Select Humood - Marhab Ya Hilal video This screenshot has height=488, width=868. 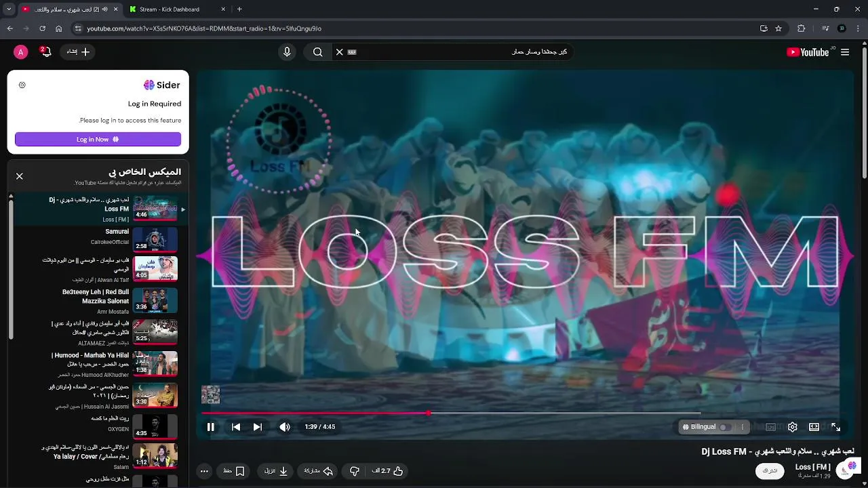pyautogui.click(x=98, y=363)
